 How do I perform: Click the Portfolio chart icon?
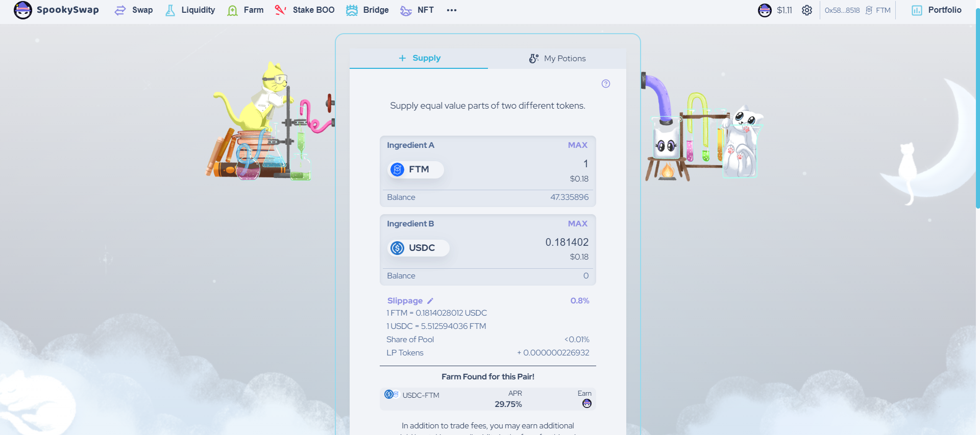pos(917,10)
